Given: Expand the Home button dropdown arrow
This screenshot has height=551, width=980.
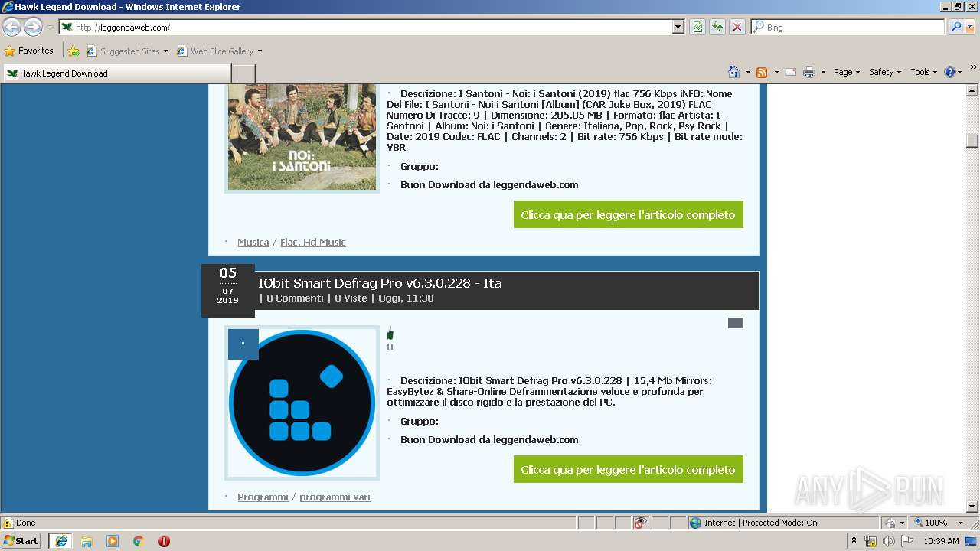Looking at the screenshot, I should pyautogui.click(x=747, y=73).
